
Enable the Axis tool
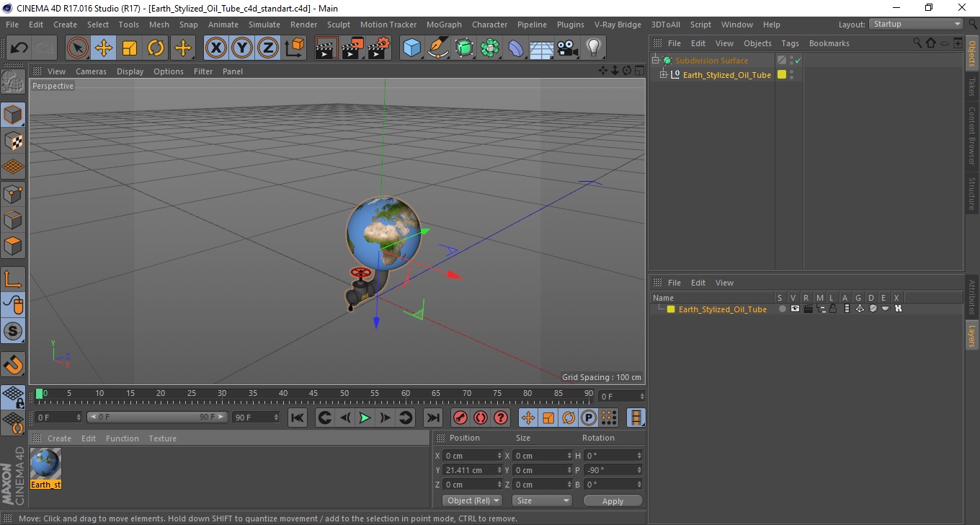pyautogui.click(x=13, y=278)
